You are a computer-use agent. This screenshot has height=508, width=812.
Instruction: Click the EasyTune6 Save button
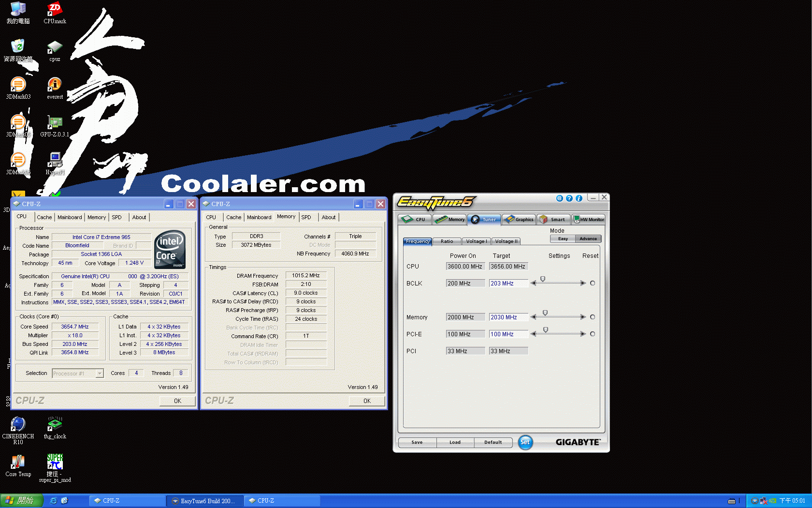click(417, 442)
